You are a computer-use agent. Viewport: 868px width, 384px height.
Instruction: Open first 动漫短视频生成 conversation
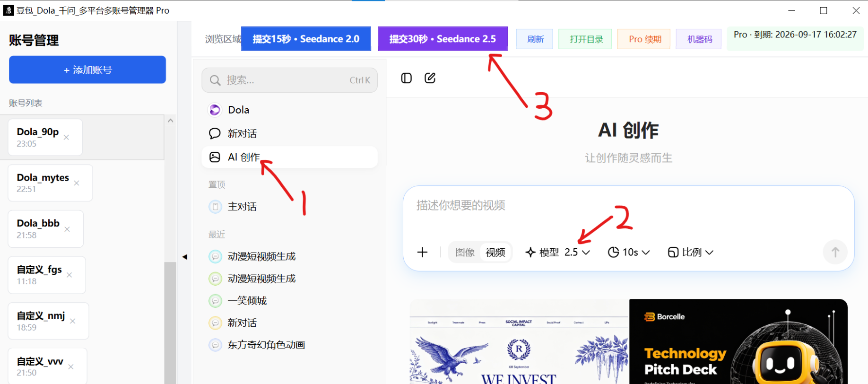pos(289,256)
